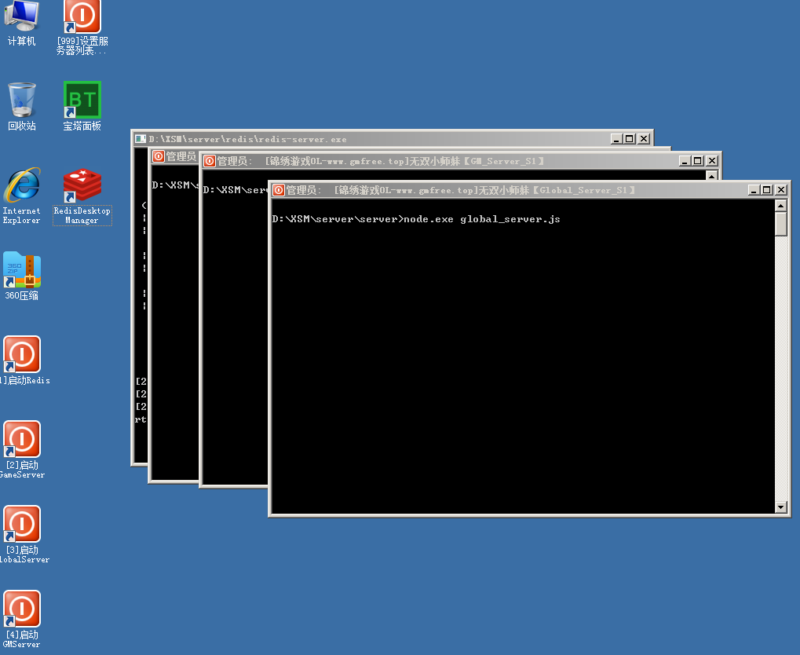
Task: Close the GM_Server_S1 console window
Action: 711,161
